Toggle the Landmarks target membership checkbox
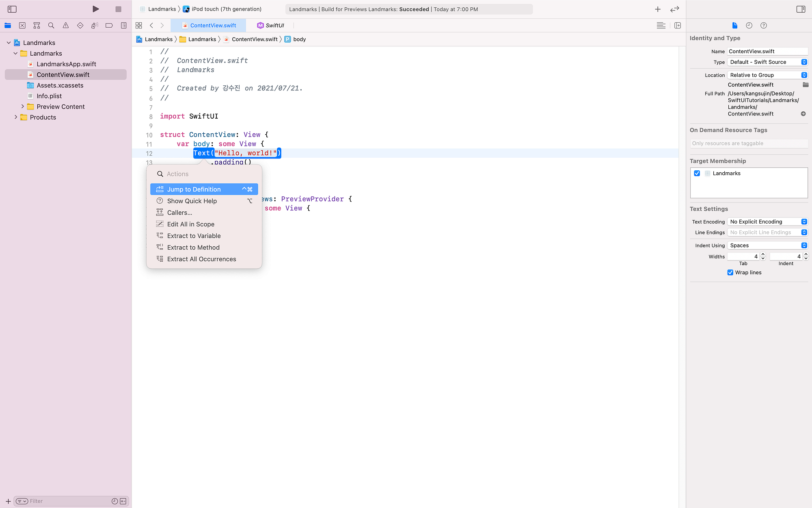812x508 pixels. [x=697, y=173]
